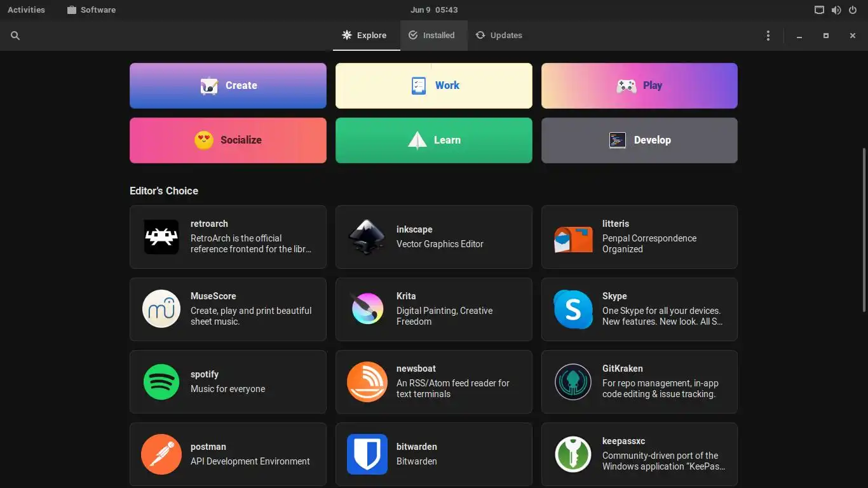Click the 'Penpal Correspondence Organized' description

[x=649, y=244]
